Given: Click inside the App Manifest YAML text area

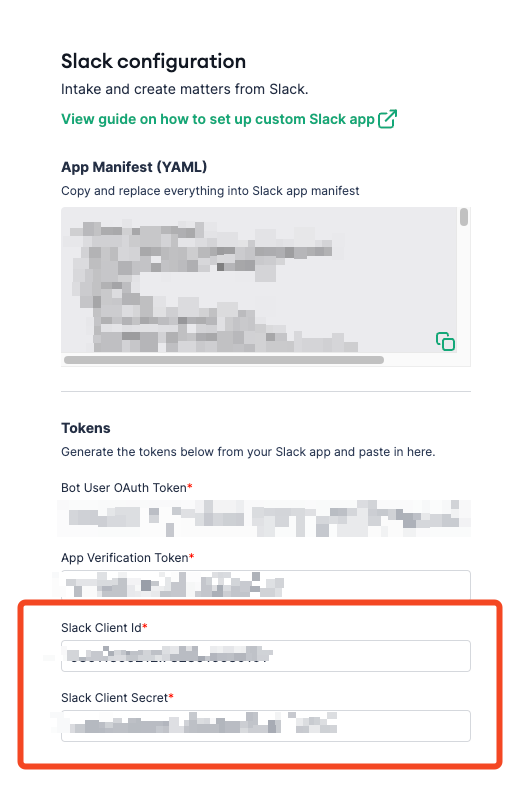Looking at the screenshot, I should click(259, 280).
